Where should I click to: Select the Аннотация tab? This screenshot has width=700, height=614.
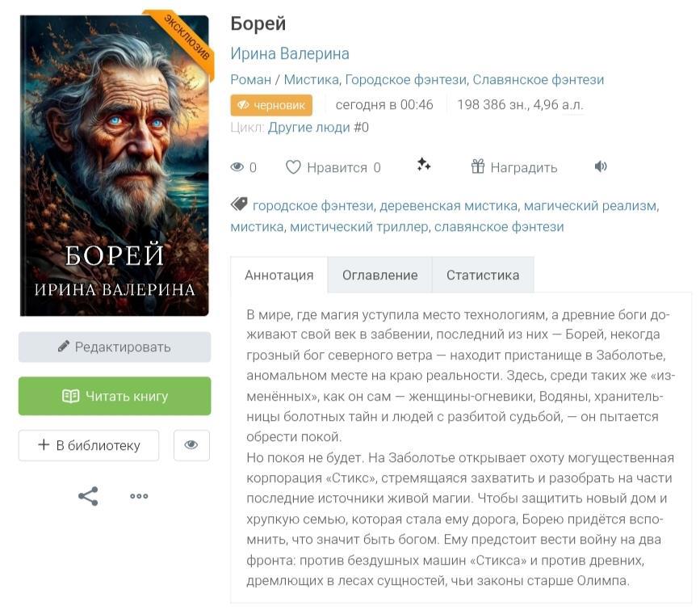[x=279, y=275]
